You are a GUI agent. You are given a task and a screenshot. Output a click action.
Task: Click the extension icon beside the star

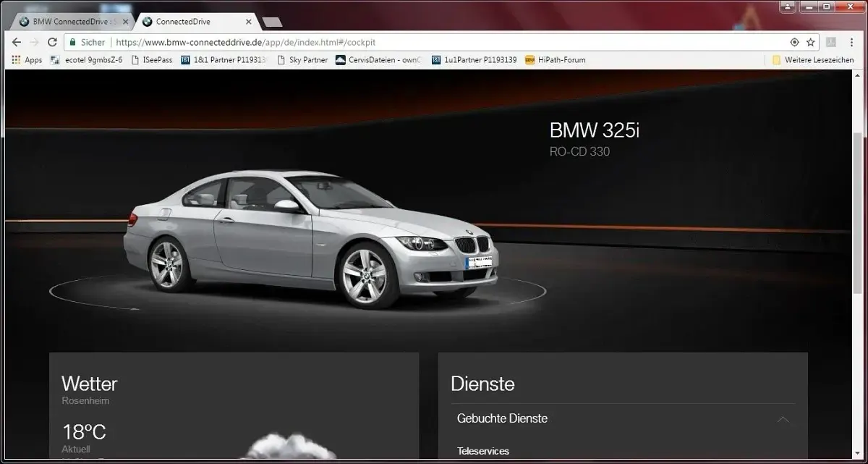[x=831, y=42]
